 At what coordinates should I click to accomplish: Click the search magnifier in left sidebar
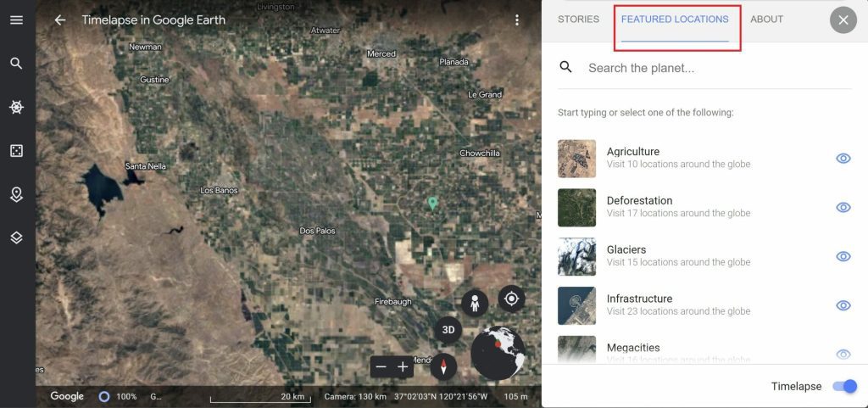click(x=17, y=63)
